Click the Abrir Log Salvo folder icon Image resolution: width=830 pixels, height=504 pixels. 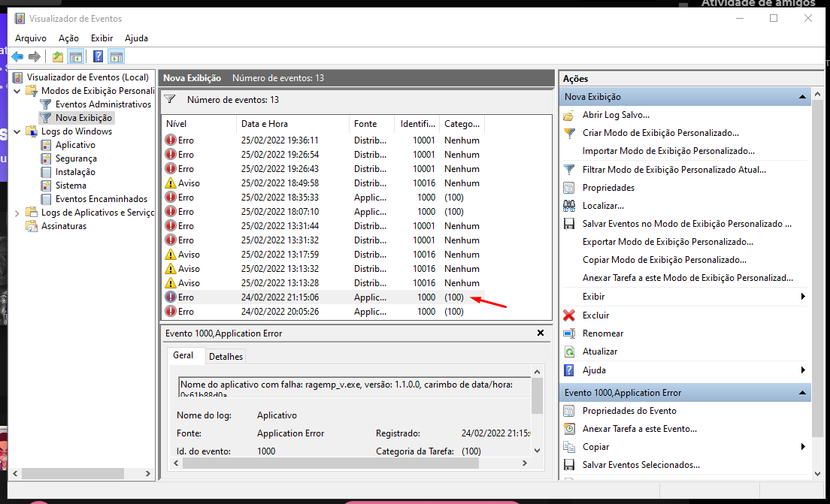[569, 115]
